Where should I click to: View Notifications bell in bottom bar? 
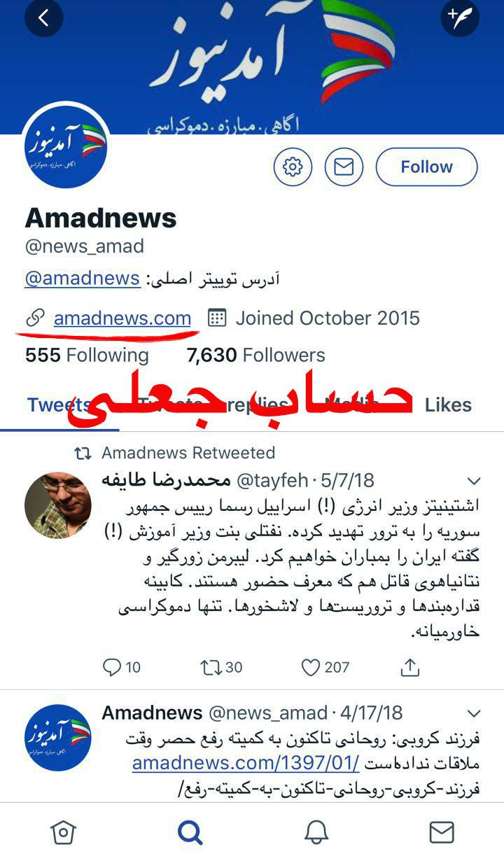(x=316, y=832)
